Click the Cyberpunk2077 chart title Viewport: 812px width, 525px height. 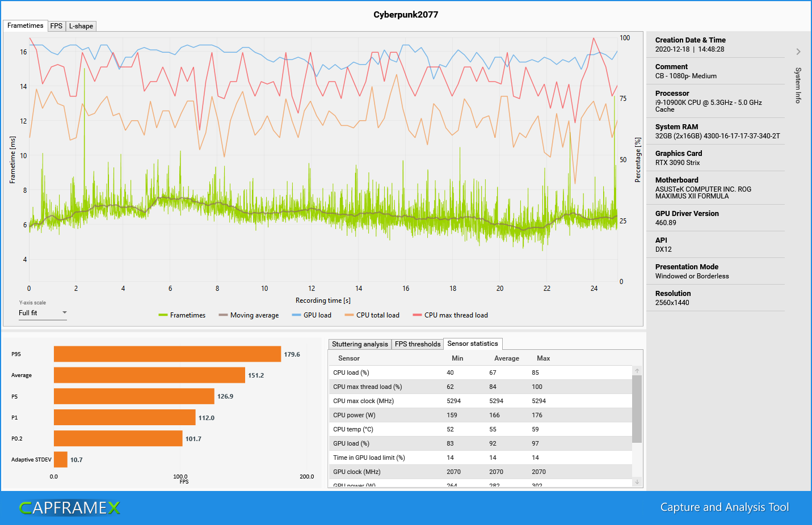(406, 15)
